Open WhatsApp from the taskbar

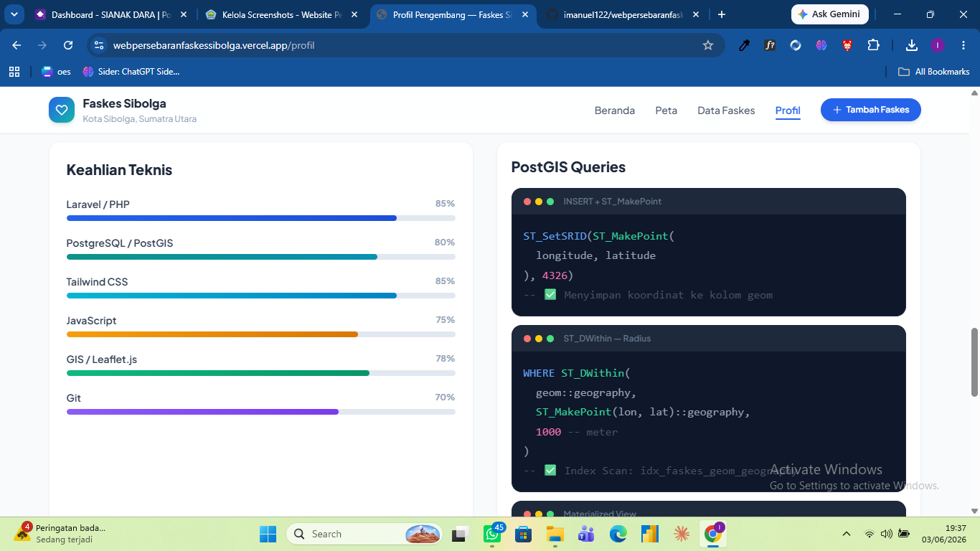(x=492, y=534)
